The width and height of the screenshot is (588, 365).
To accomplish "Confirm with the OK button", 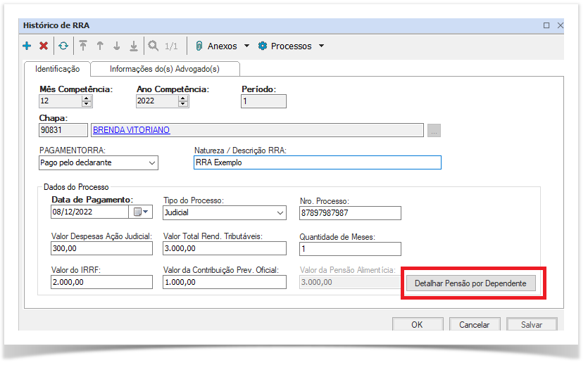I will coord(418,325).
